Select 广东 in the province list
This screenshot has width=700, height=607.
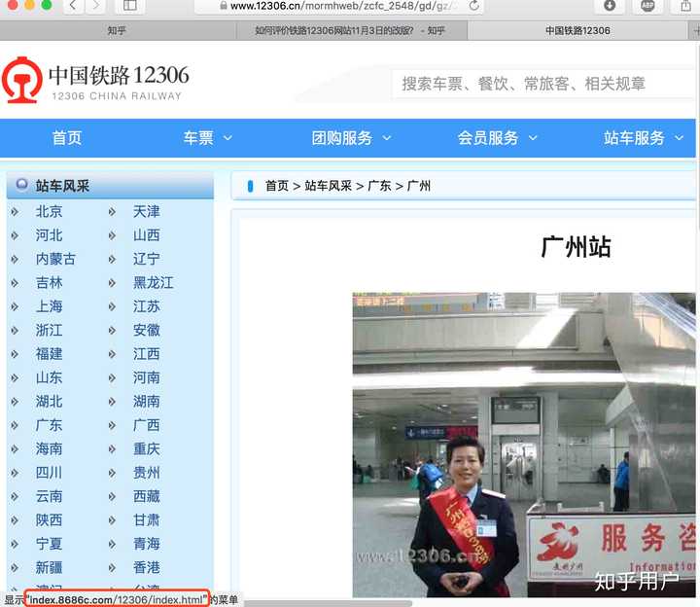[x=50, y=425]
